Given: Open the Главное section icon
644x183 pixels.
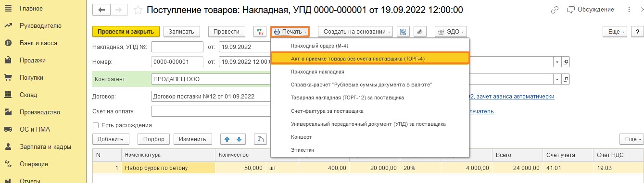Looking at the screenshot, I should point(8,8).
